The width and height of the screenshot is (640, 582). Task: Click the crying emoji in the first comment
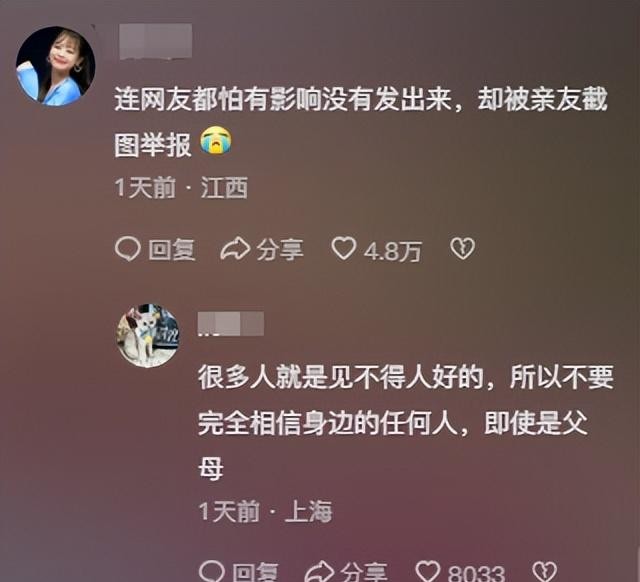click(x=216, y=141)
